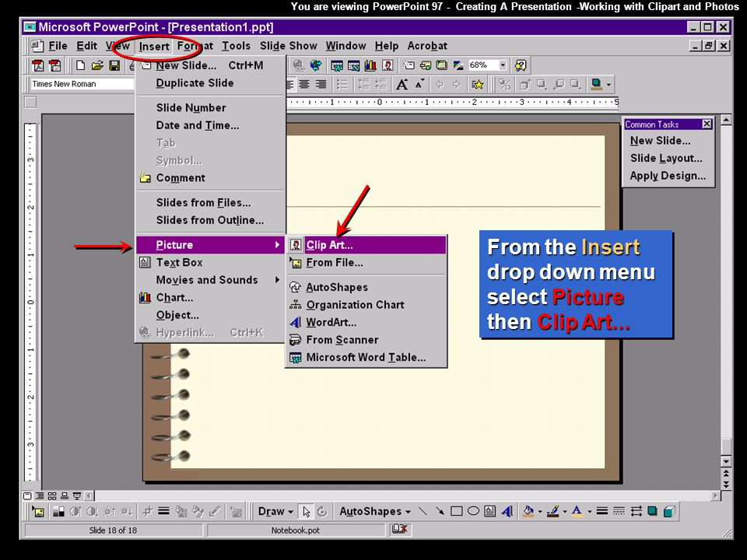Click the Increase Font Size icon
Image resolution: width=747 pixels, height=560 pixels.
[x=402, y=84]
